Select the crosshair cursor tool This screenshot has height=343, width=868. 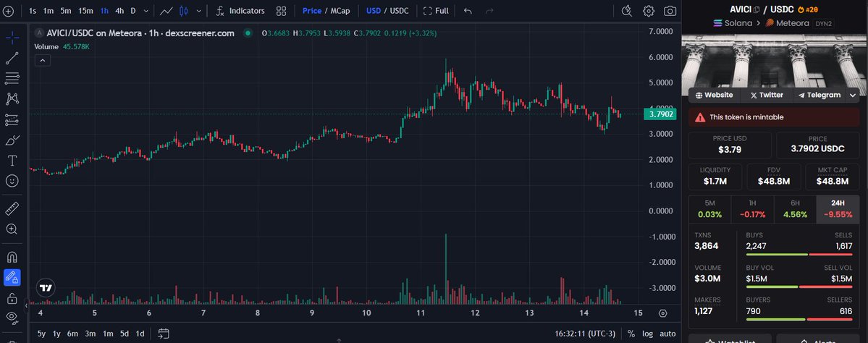(12, 38)
